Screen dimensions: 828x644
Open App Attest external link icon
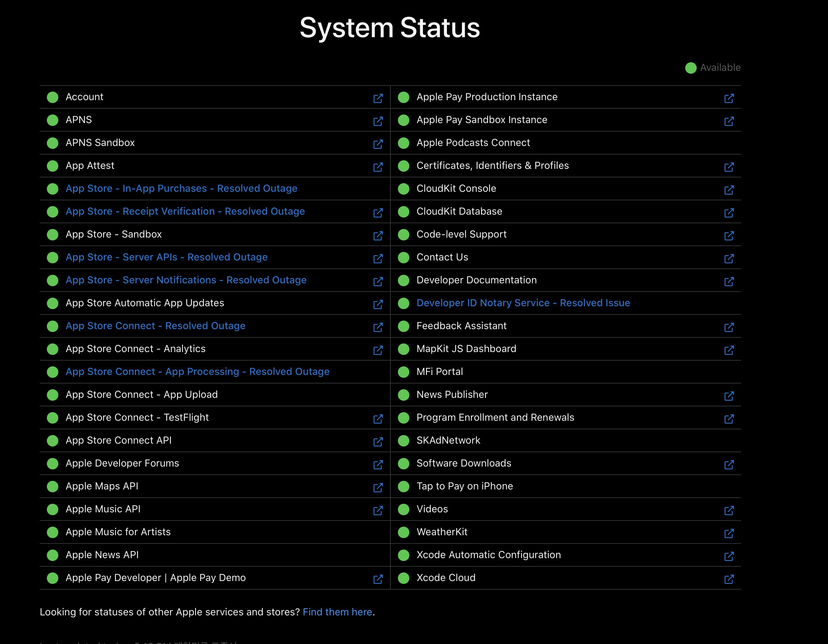[378, 167]
